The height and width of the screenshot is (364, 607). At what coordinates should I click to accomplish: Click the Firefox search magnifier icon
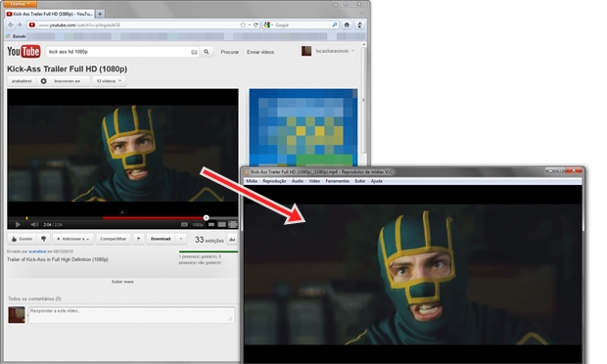335,24
